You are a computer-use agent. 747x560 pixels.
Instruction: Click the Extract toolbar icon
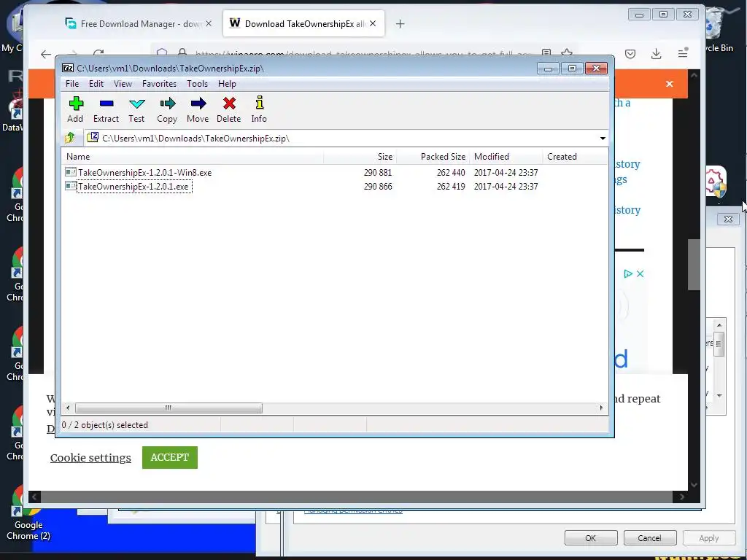tap(106, 109)
